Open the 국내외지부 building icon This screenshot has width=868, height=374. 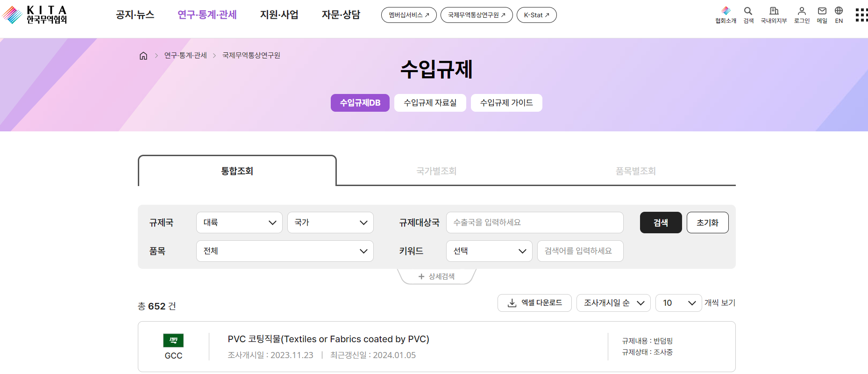(x=774, y=14)
